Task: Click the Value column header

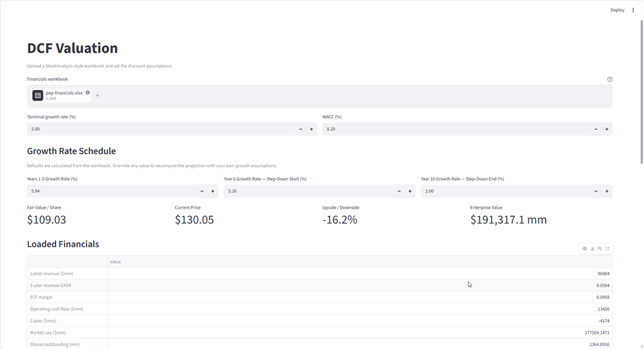Action: [x=360, y=262]
